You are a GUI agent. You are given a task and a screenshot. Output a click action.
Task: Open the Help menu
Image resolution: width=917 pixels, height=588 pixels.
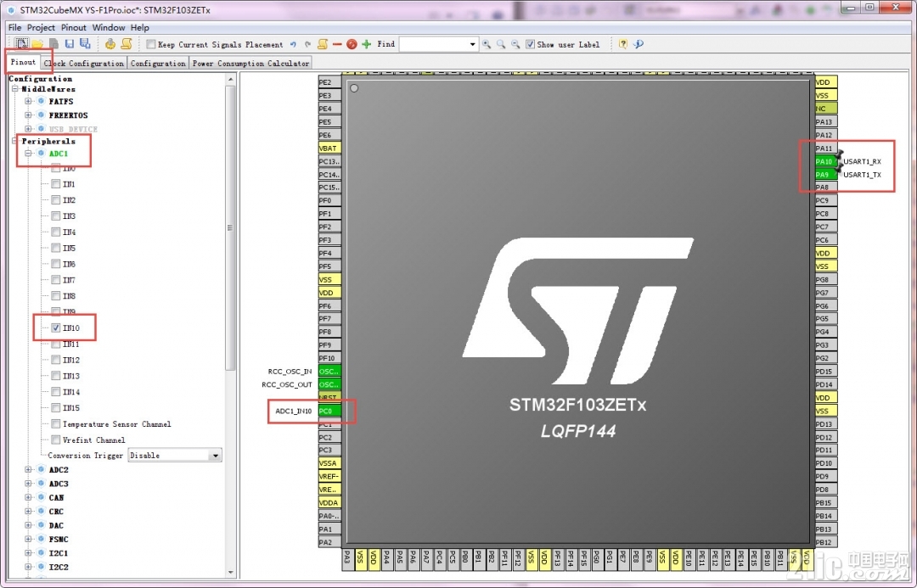point(140,27)
